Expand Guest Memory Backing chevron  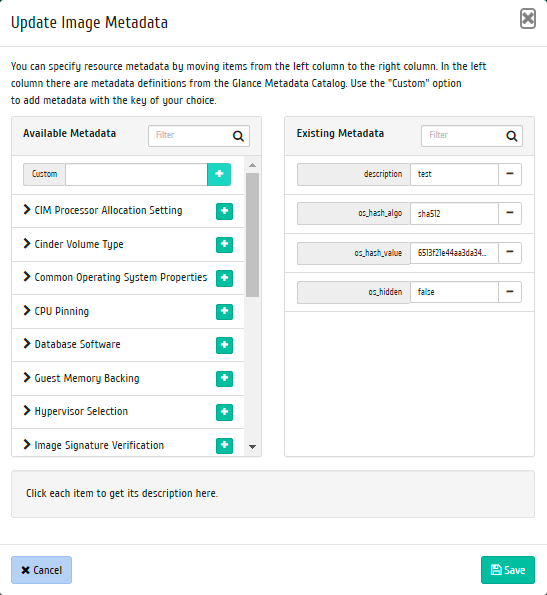click(x=27, y=377)
